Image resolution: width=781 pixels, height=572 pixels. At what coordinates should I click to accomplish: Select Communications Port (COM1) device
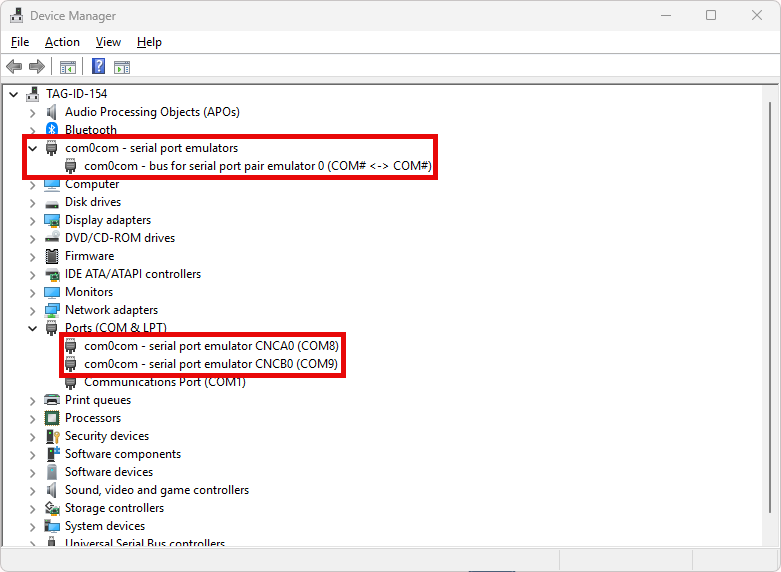point(164,382)
